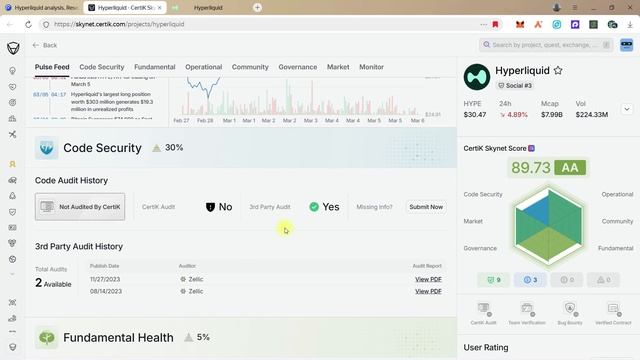Open browser downloads arrow icon
The width and height of the screenshot is (640, 360).
click(630, 24)
